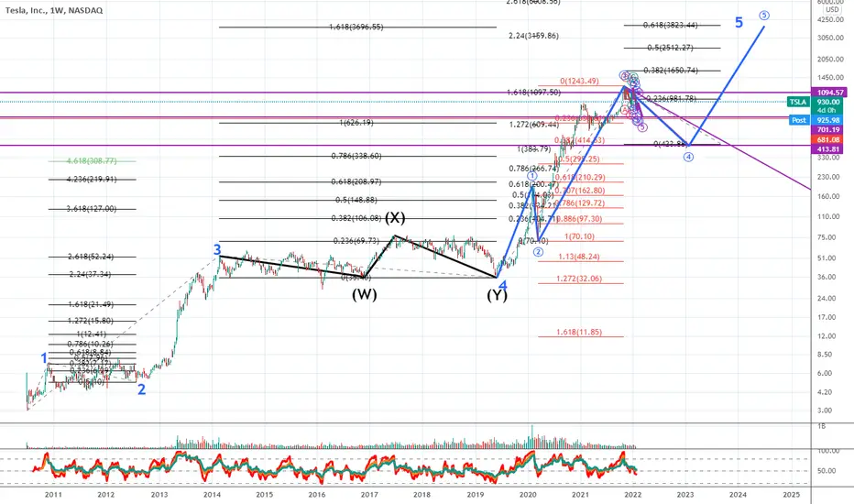854x504 pixels.
Task: Click the 75.00 price axis value
Action: coord(827,237)
